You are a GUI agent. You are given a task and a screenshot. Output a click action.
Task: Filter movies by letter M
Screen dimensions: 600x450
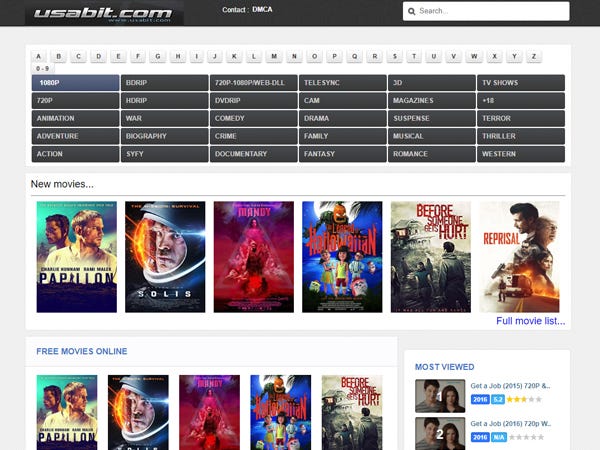point(274,56)
